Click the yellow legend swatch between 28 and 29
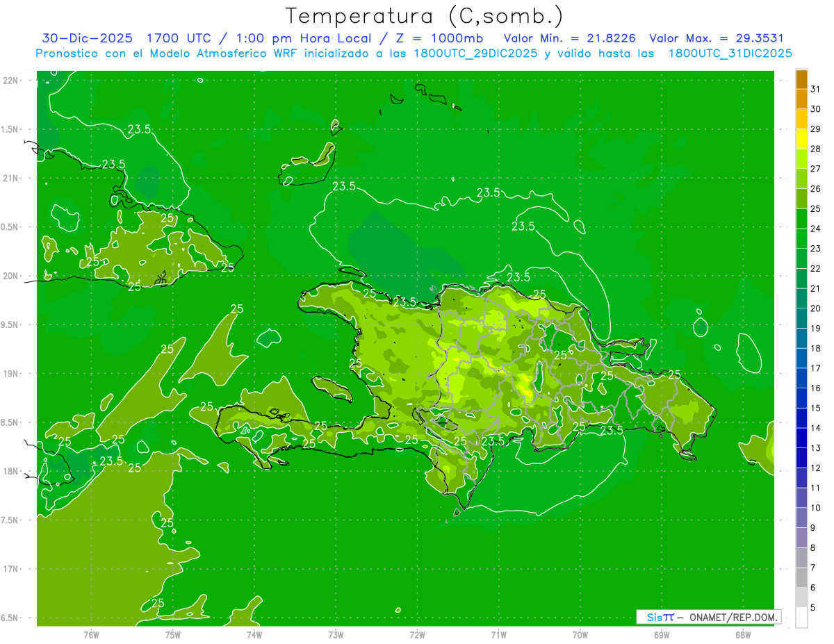This screenshot has height=644, width=834. click(x=801, y=138)
